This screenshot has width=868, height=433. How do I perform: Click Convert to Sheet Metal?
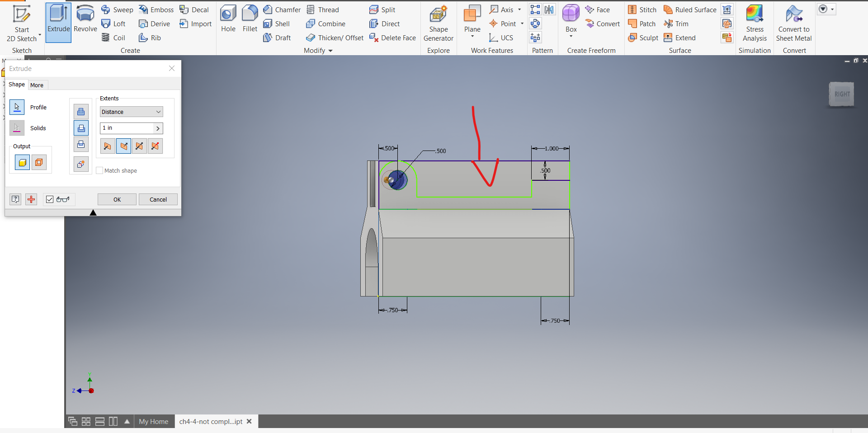click(794, 24)
